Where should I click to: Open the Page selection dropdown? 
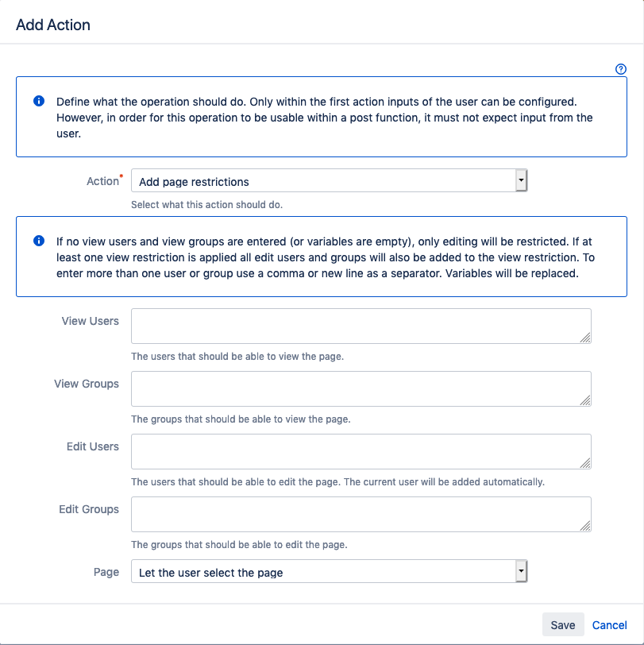[323, 572]
